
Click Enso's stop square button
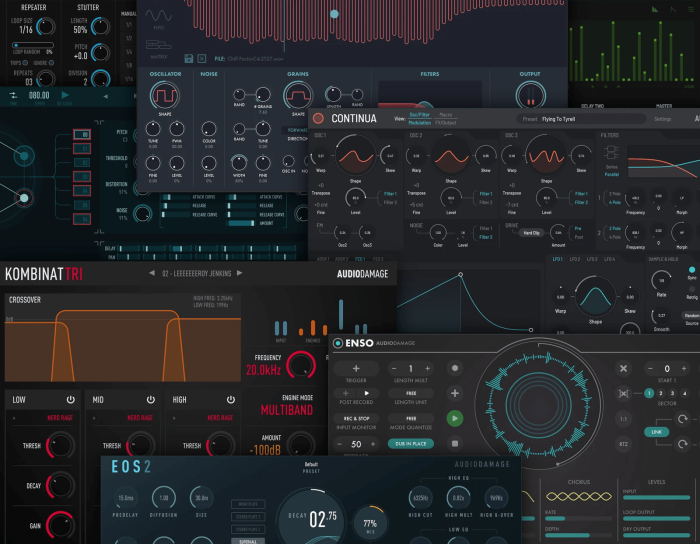coord(455,444)
